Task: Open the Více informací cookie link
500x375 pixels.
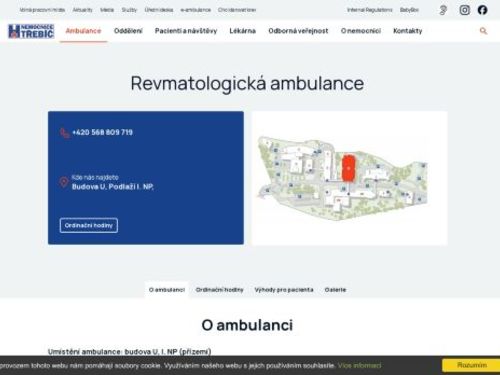Action: coord(360,366)
